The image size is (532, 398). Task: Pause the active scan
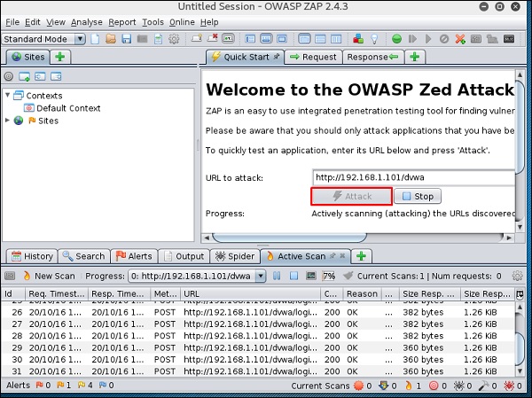(277, 276)
